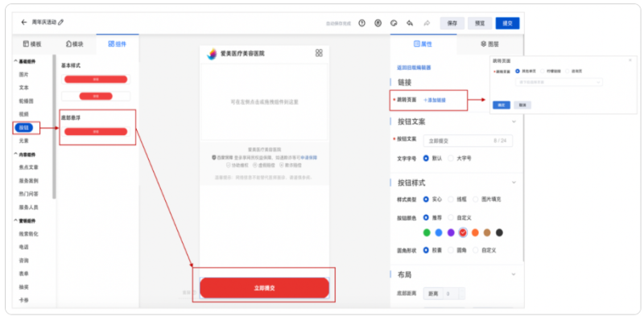The image size is (644, 317).
Task: Close the 跳转页面 dialog with its X
Action: [630, 60]
